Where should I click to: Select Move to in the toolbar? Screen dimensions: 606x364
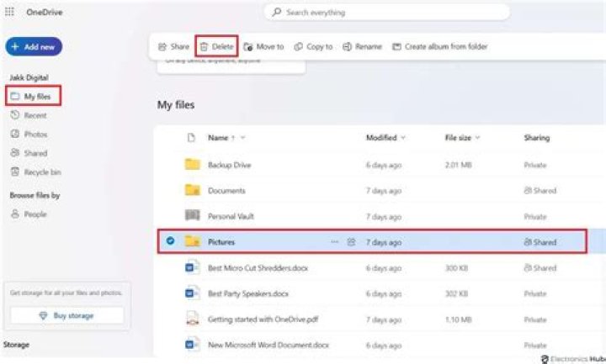(263, 47)
